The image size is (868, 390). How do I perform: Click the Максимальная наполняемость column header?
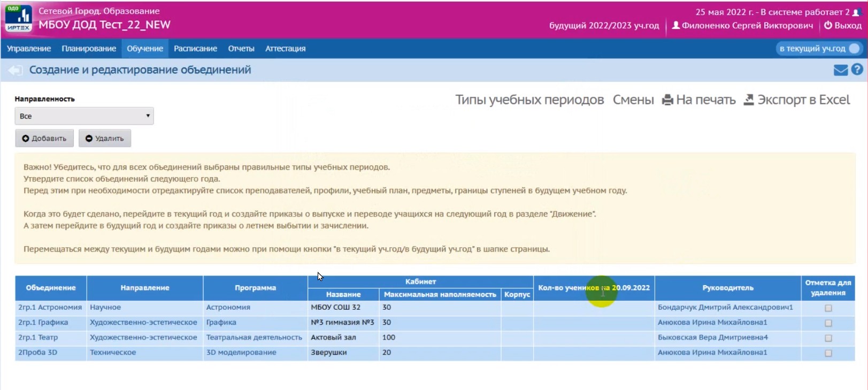tap(440, 295)
